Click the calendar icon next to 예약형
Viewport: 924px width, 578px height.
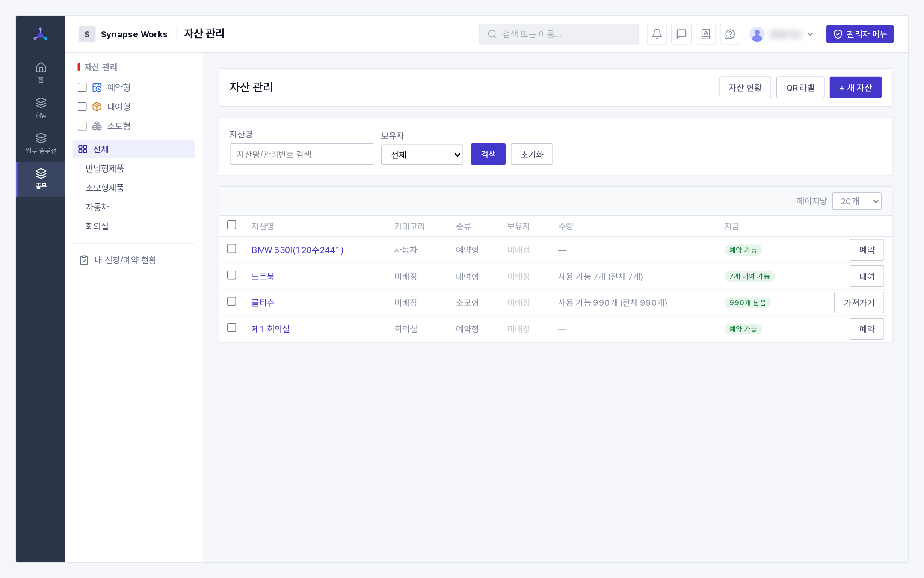click(x=97, y=87)
